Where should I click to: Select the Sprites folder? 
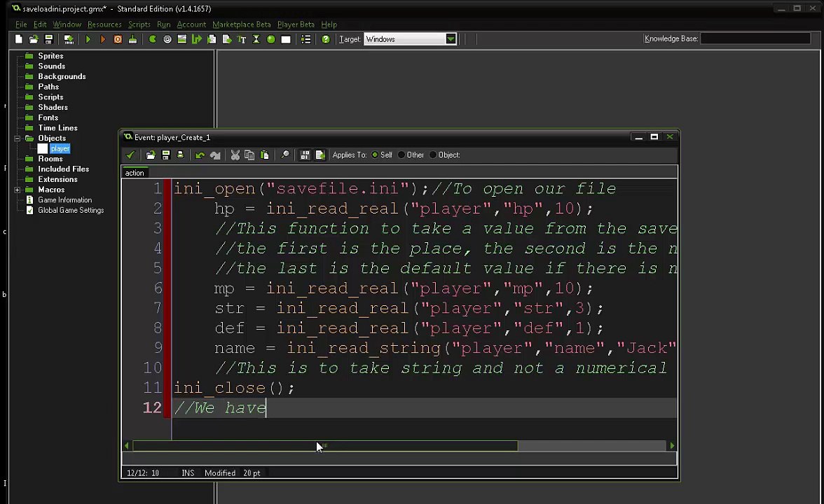pyautogui.click(x=50, y=56)
